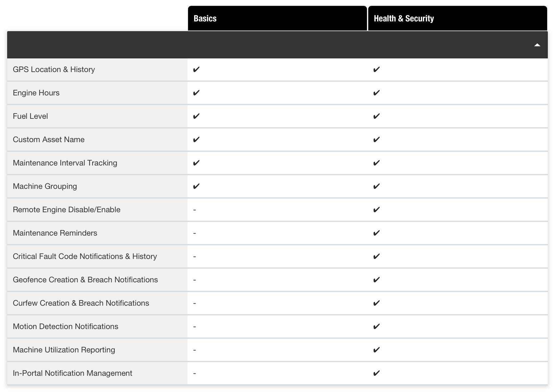The height and width of the screenshot is (392, 554).
Task: Click the Health & Security checkmark for Motion Detection Notifications
Action: coord(376,326)
